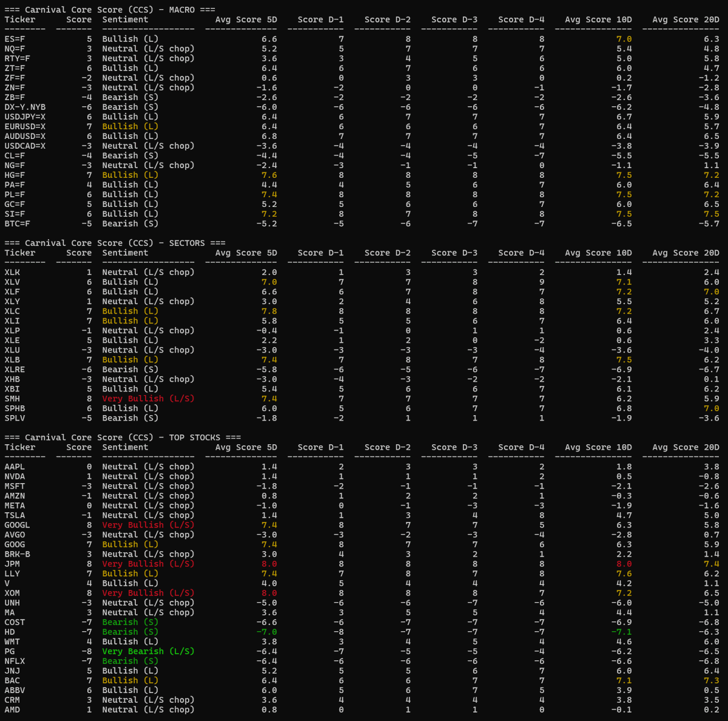Click ES=F Avg Score 10D value 7.0
The width and height of the screenshot is (728, 721).
pos(624,39)
